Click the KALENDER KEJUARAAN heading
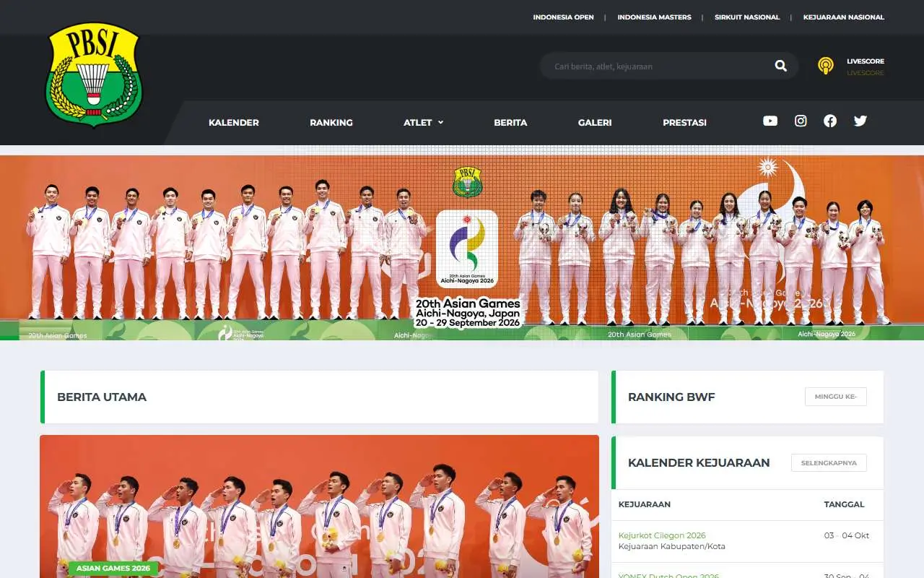This screenshot has width=924, height=578. point(699,462)
